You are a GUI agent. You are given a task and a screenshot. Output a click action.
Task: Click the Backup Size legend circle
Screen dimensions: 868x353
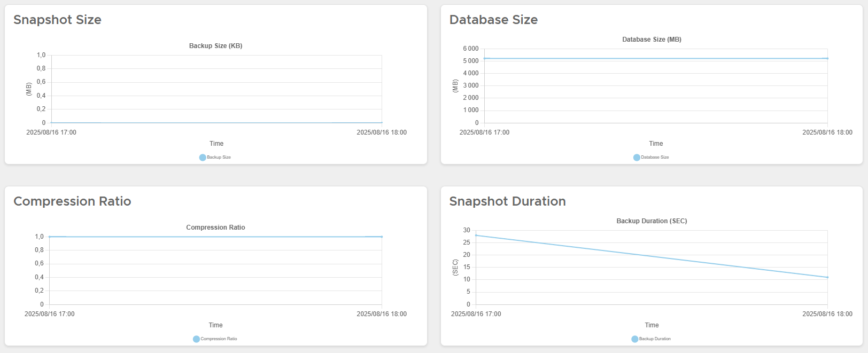(203, 158)
